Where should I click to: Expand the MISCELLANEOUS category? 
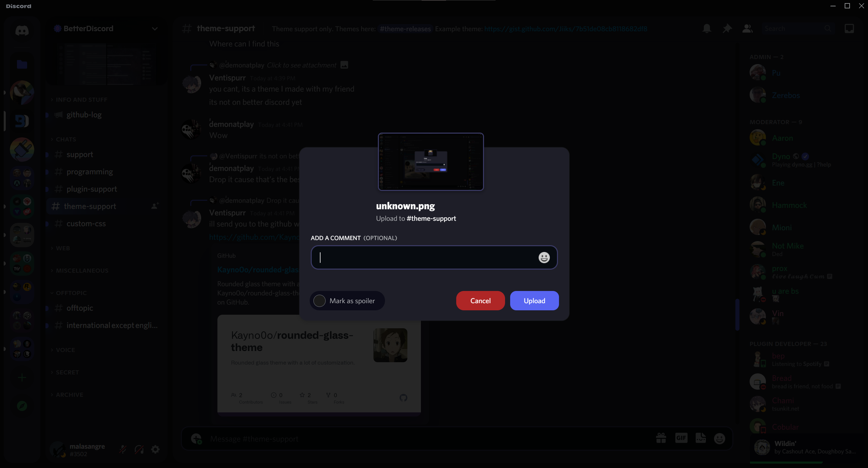click(x=79, y=271)
